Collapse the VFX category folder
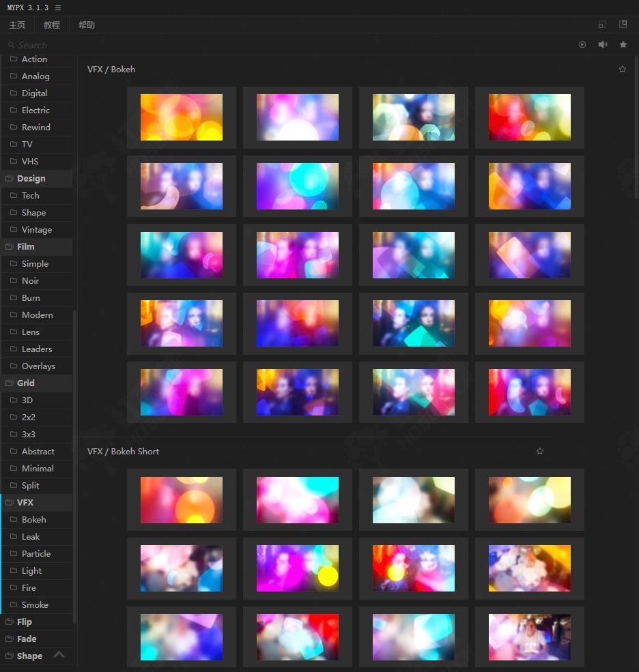 [x=37, y=502]
